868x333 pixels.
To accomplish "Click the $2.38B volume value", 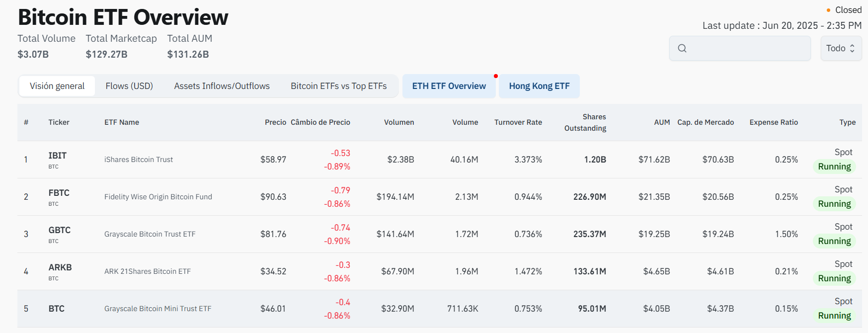I will click(x=400, y=160).
